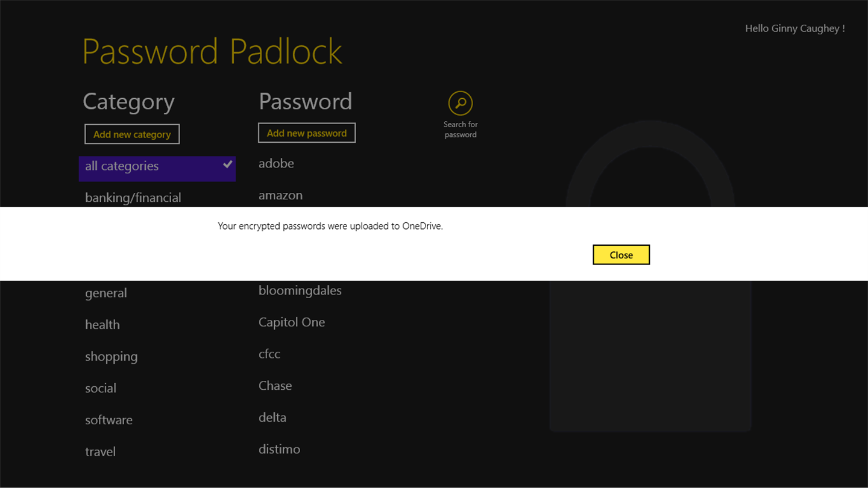Open the Chase password entry
The image size is (868, 488).
pos(275,386)
